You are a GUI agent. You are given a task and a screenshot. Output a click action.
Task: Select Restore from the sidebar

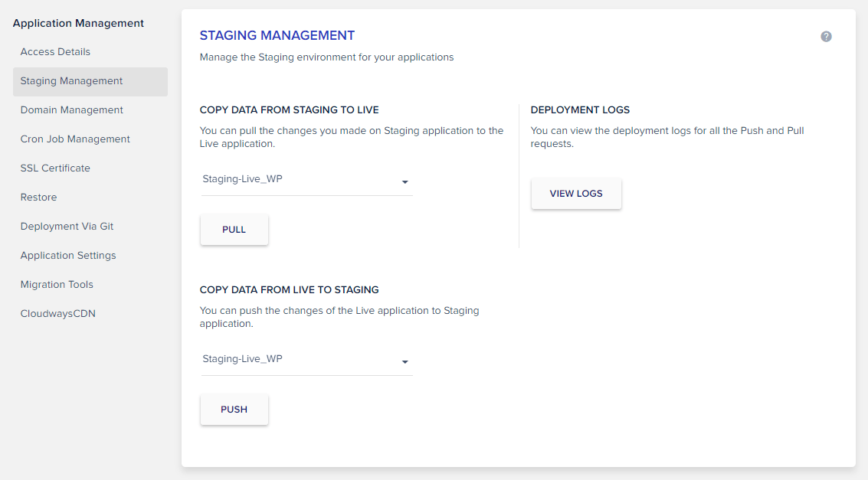click(x=38, y=197)
